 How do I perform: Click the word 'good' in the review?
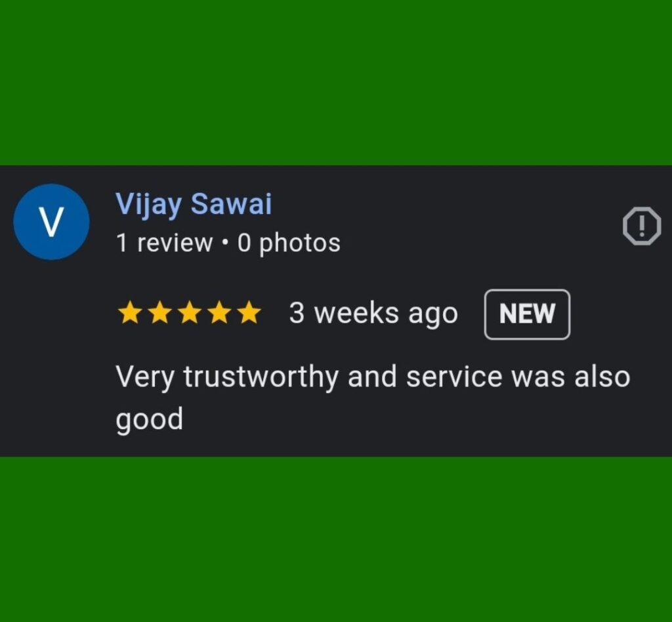[x=150, y=420]
